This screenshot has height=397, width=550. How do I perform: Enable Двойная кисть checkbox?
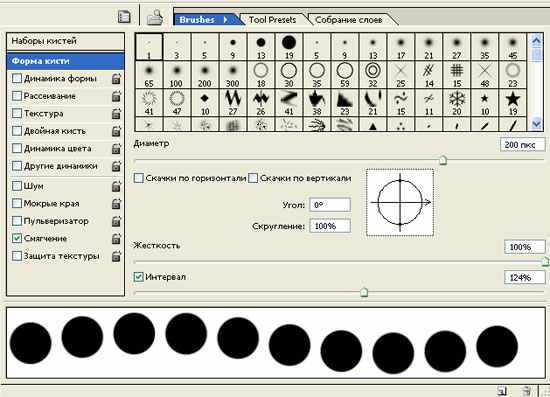click(16, 131)
